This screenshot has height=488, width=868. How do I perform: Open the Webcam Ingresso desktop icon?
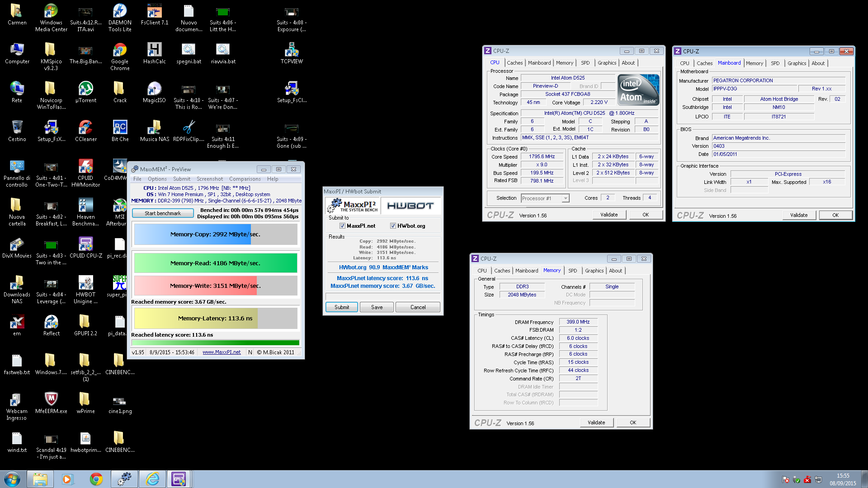point(17,407)
